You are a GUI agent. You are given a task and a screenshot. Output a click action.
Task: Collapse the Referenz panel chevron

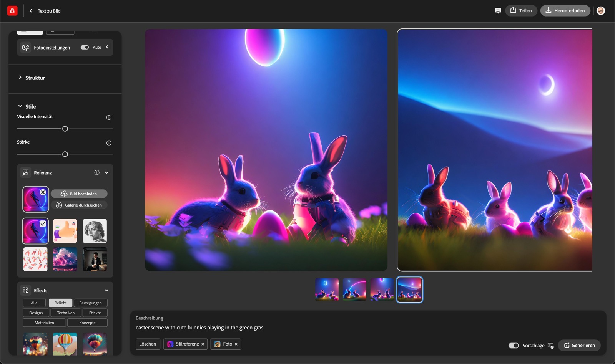pyautogui.click(x=106, y=173)
